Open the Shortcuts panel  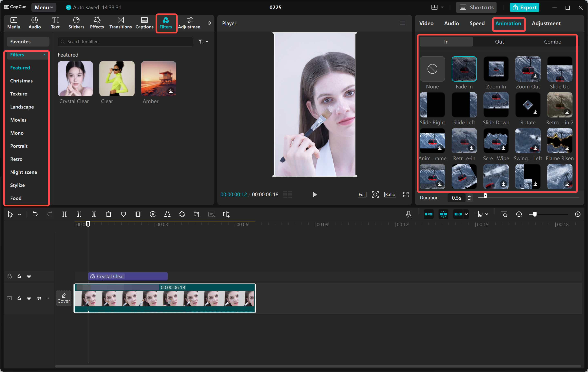point(476,7)
